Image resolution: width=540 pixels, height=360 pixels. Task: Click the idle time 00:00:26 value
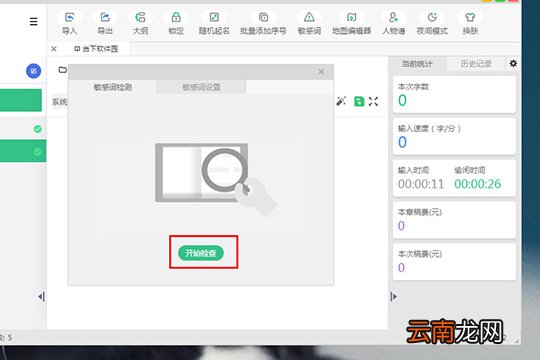[x=477, y=184]
